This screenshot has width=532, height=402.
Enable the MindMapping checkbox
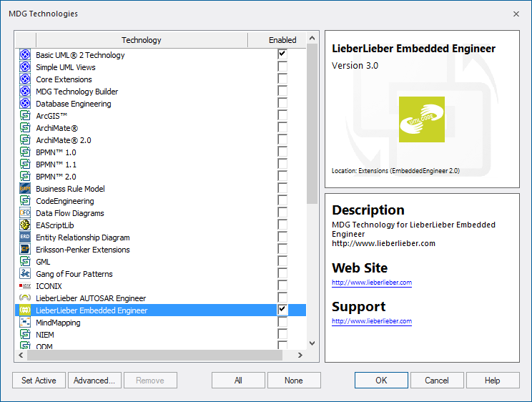pos(282,322)
